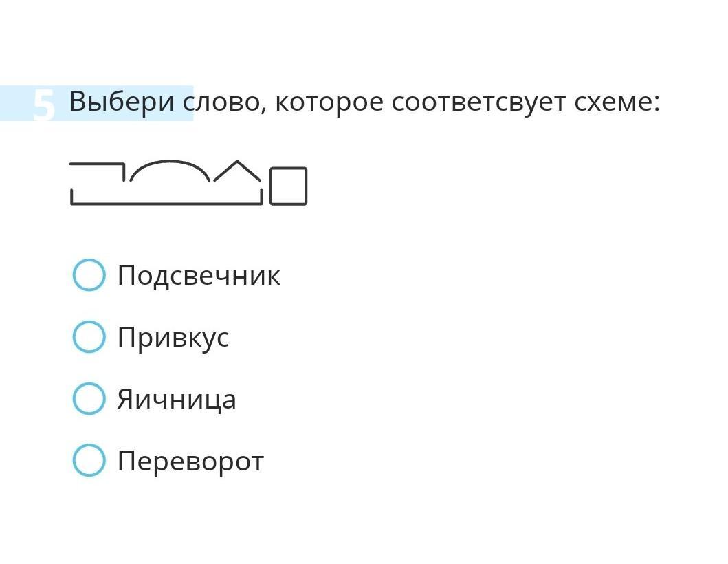Click the square ending symbol in the scheme
This screenshot has width=728, height=564.
click(288, 186)
